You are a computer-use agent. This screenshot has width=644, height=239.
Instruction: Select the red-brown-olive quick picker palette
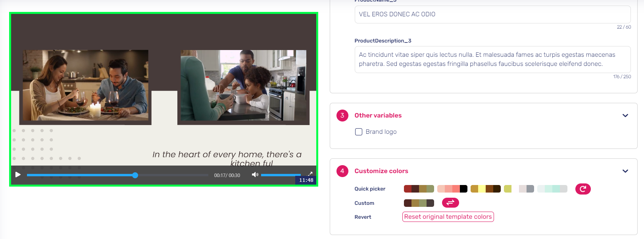419,189
